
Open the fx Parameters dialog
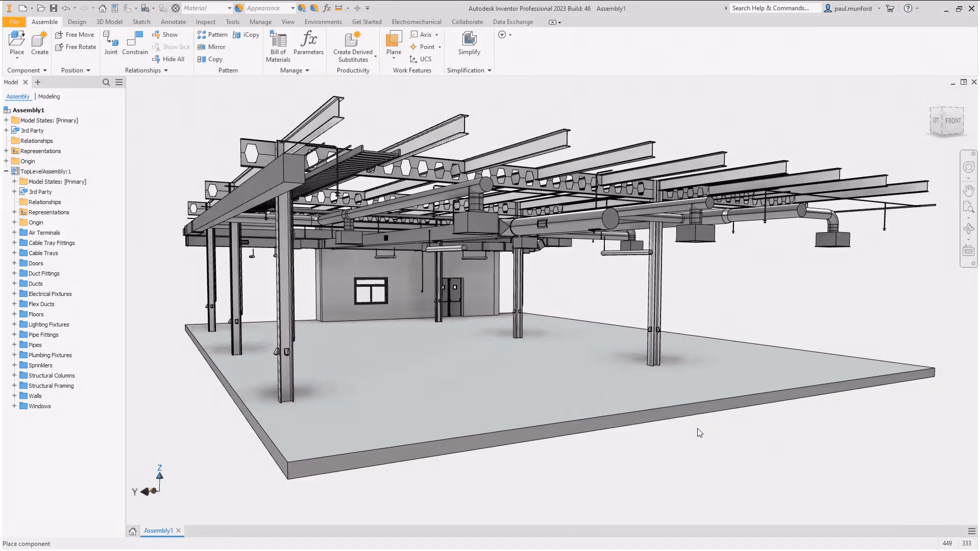pyautogui.click(x=308, y=43)
